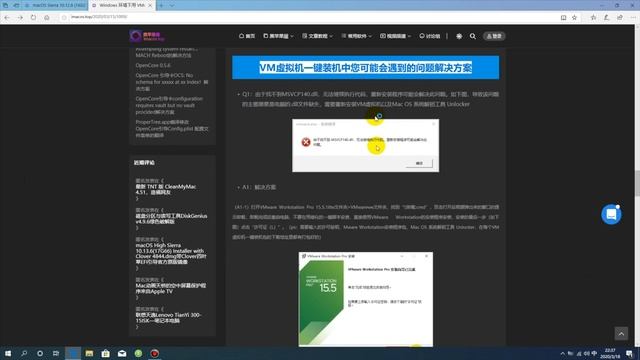Toggle reading view icon in address bar
640x360 pixels.
(563, 18)
